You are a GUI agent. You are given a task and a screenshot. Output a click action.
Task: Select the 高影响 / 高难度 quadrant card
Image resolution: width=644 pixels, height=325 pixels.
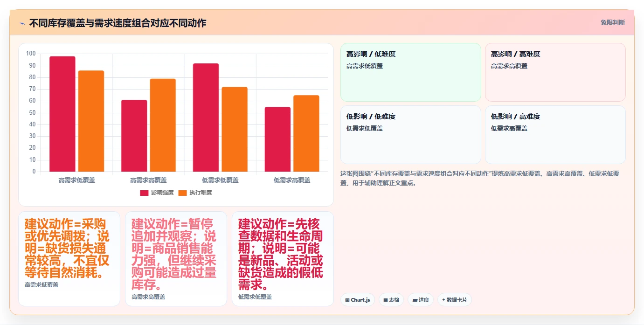click(x=555, y=72)
